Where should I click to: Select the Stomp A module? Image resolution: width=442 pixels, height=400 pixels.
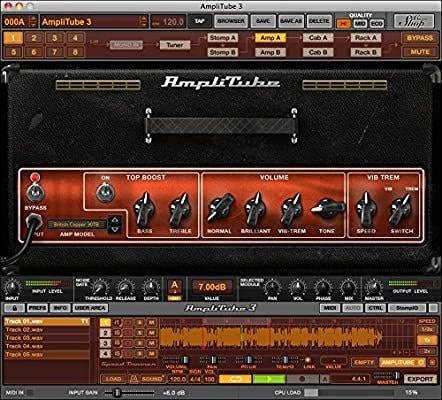[222, 38]
